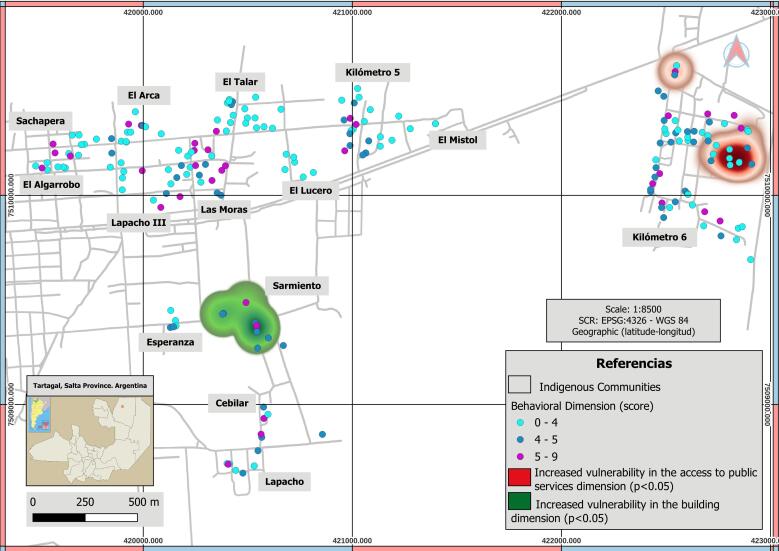Click the top 420000.000 coordinate label
This screenshot has width=779, height=551.
[x=143, y=12]
